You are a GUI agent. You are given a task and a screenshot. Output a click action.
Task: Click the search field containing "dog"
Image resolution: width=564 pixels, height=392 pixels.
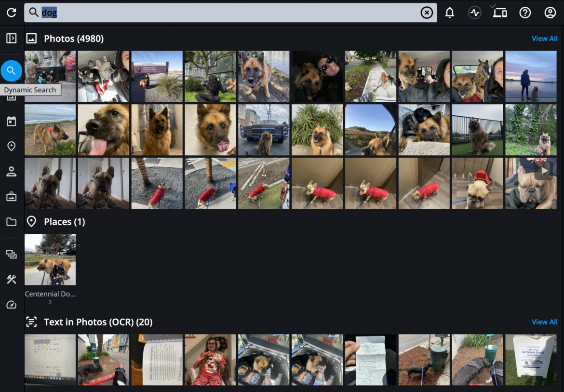click(227, 13)
